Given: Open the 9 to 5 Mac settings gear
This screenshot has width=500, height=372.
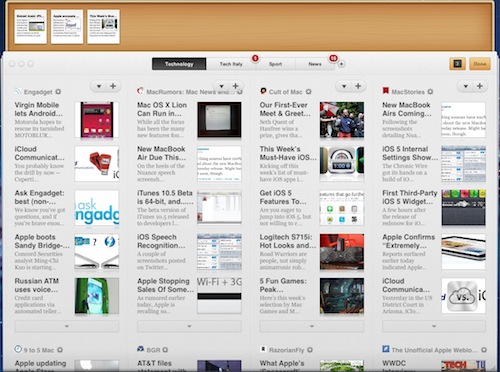Looking at the screenshot, I should tap(60, 350).
